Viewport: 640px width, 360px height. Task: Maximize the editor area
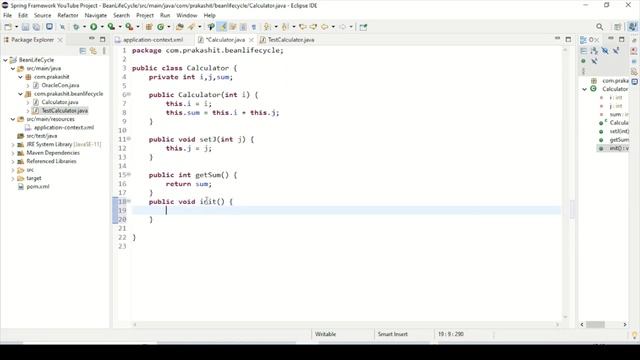point(568,39)
